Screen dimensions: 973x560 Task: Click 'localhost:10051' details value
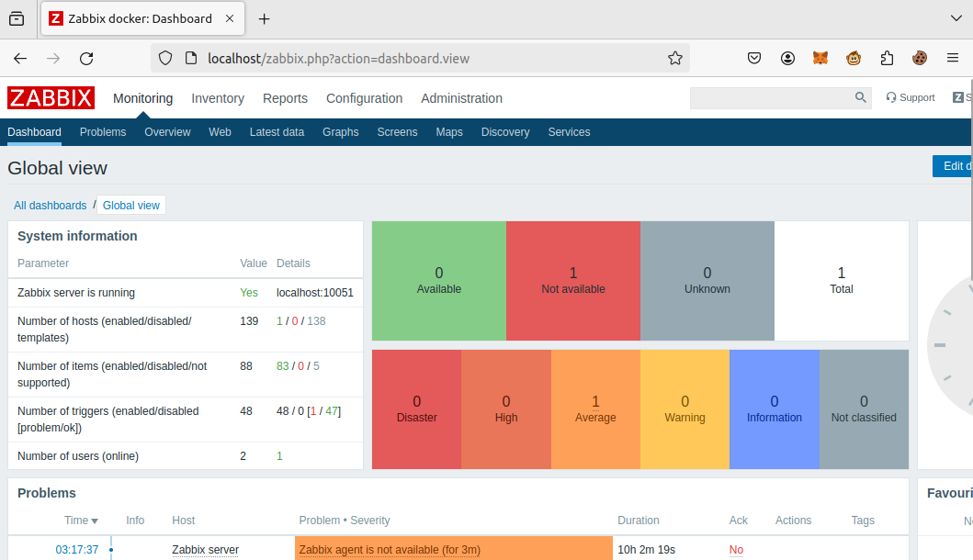[x=314, y=293]
